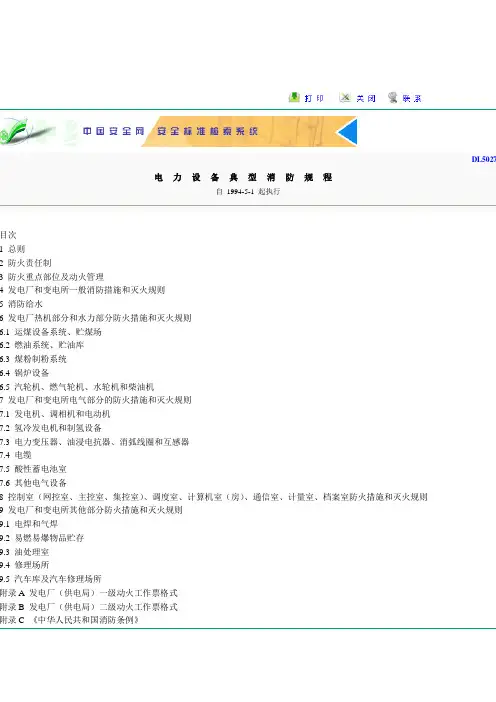Select entry 9.2 易燃易爆物品贮存
Viewport: 496px width, 702px height.
coord(42,538)
